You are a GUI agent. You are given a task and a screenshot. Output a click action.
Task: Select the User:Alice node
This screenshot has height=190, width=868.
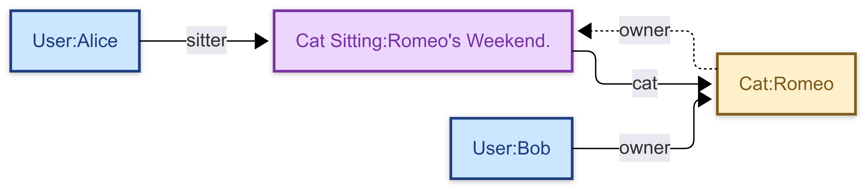pos(75,41)
